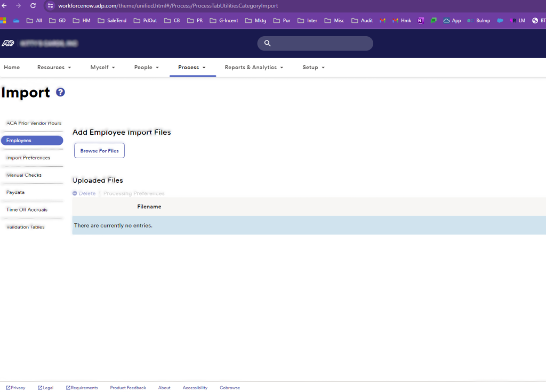Viewport: 546px width, 392px height.
Task: Open the green chat bookmark icon
Action: pos(433,21)
